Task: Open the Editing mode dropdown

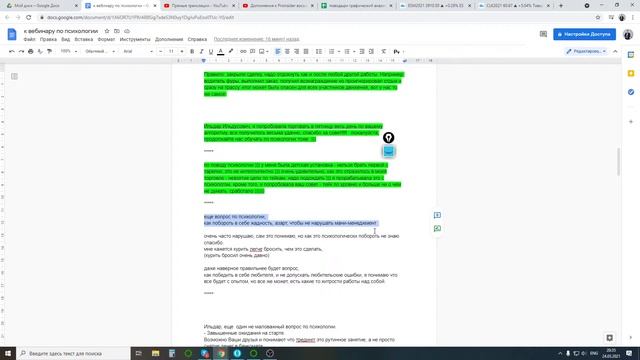Action: click(x=586, y=51)
